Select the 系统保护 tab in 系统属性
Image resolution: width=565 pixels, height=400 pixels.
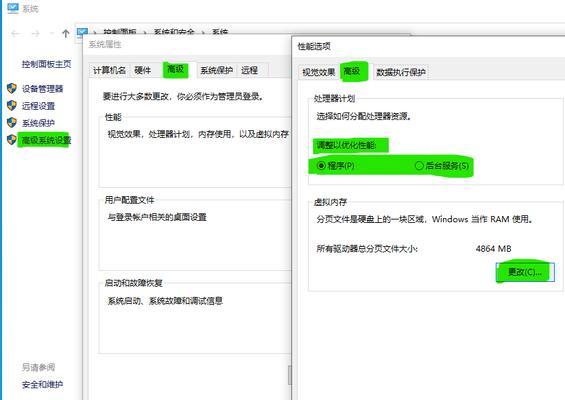click(216, 70)
